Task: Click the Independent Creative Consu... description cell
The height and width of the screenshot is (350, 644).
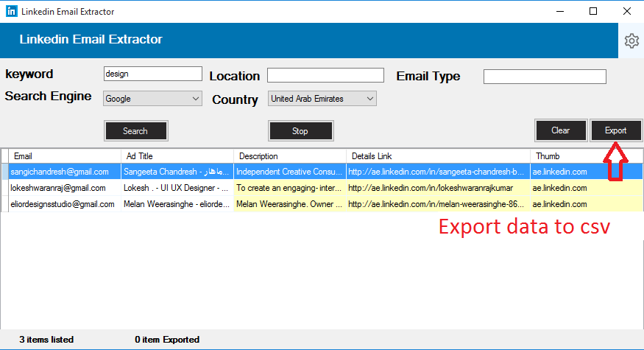Action: [290, 172]
